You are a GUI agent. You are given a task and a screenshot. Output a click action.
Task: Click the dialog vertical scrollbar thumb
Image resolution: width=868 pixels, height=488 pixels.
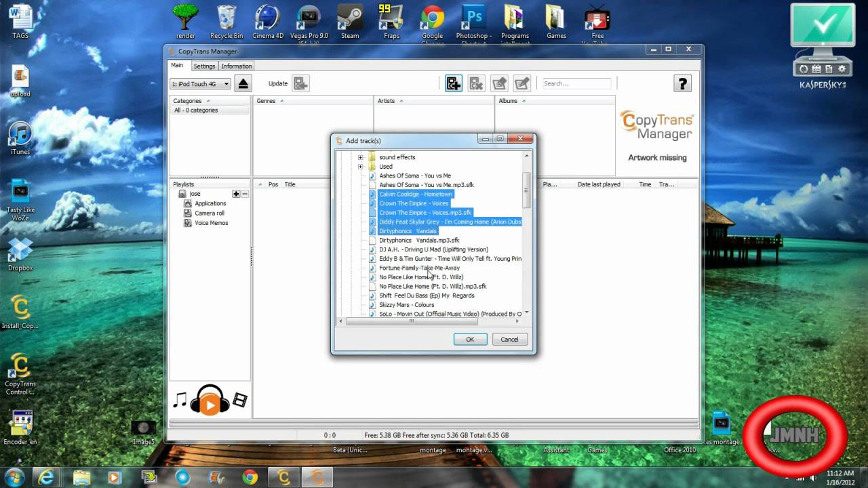526,191
